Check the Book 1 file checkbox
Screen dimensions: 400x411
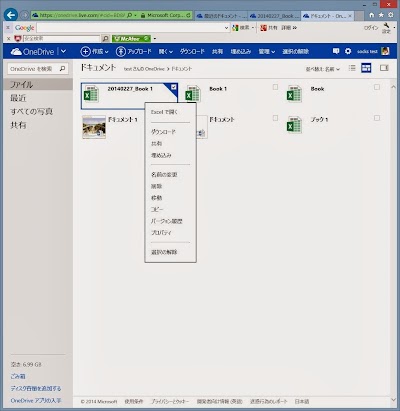click(x=275, y=87)
